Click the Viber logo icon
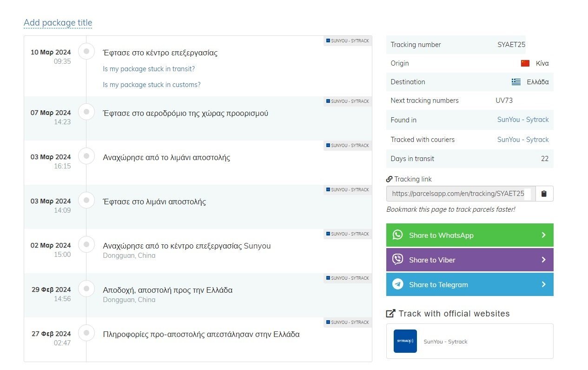 (x=397, y=260)
